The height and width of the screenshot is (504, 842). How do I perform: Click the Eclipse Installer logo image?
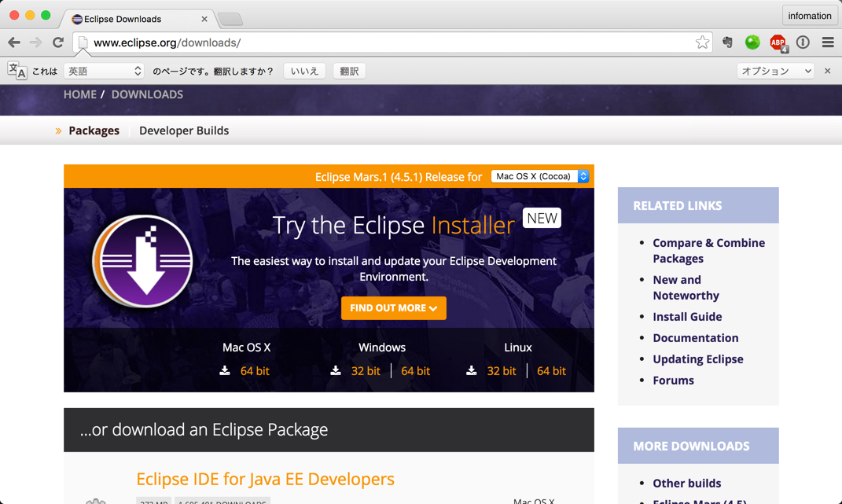click(142, 261)
